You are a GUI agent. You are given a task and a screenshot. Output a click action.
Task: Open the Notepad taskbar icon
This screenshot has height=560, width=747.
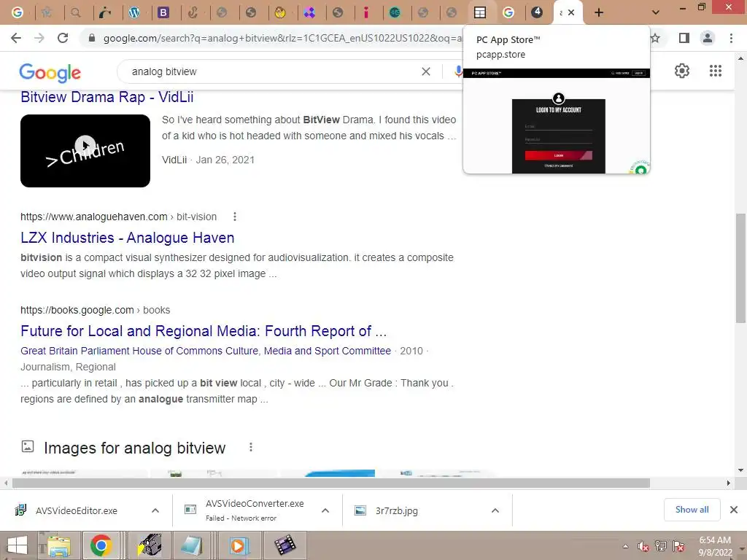pyautogui.click(x=192, y=545)
